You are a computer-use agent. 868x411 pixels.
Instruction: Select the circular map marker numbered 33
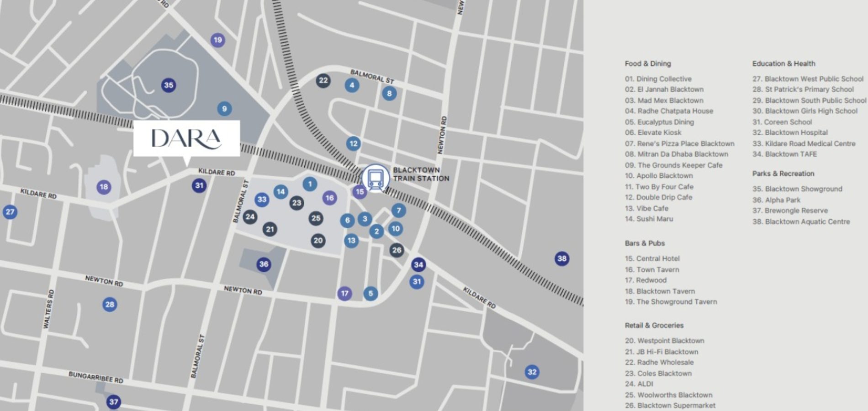(x=262, y=199)
